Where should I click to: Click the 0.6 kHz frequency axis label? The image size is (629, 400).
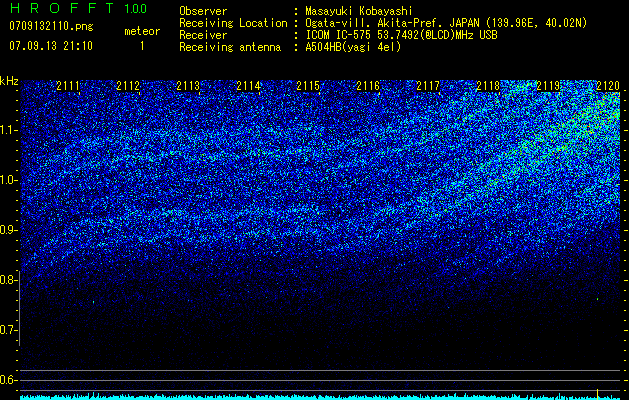click(8, 380)
